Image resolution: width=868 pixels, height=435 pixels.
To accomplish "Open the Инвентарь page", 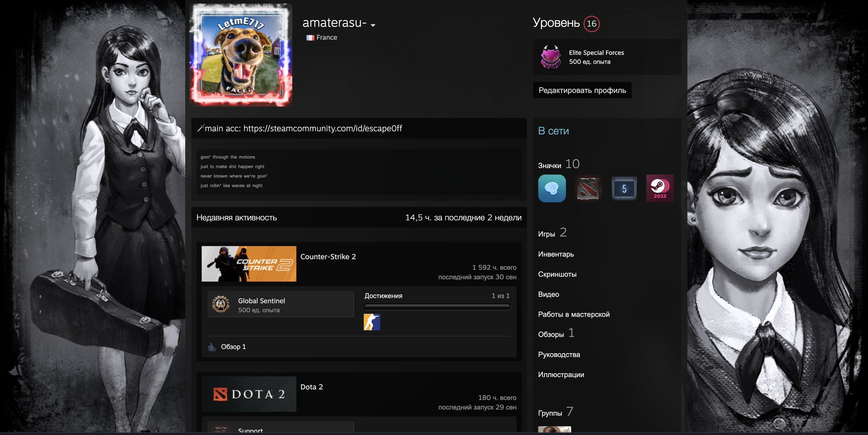I will pyautogui.click(x=556, y=254).
